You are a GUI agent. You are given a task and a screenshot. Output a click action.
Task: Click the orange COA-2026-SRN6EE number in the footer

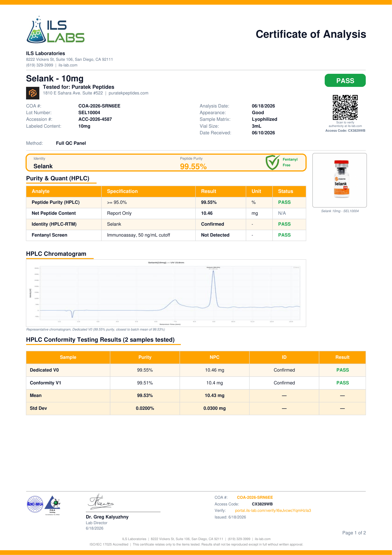[x=255, y=498]
